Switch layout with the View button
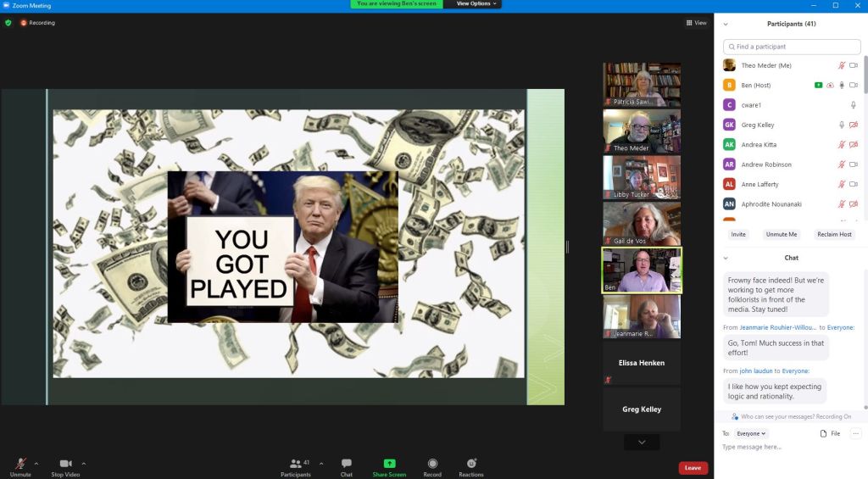 click(696, 23)
